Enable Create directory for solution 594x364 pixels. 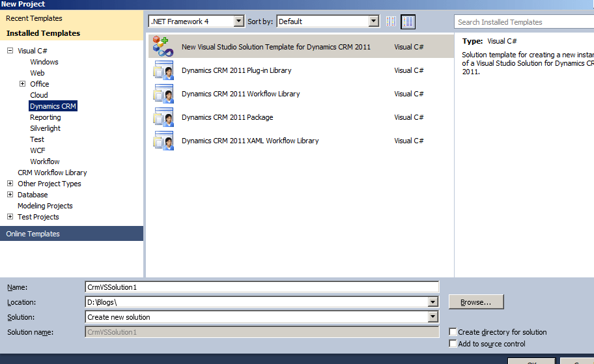[x=453, y=332]
